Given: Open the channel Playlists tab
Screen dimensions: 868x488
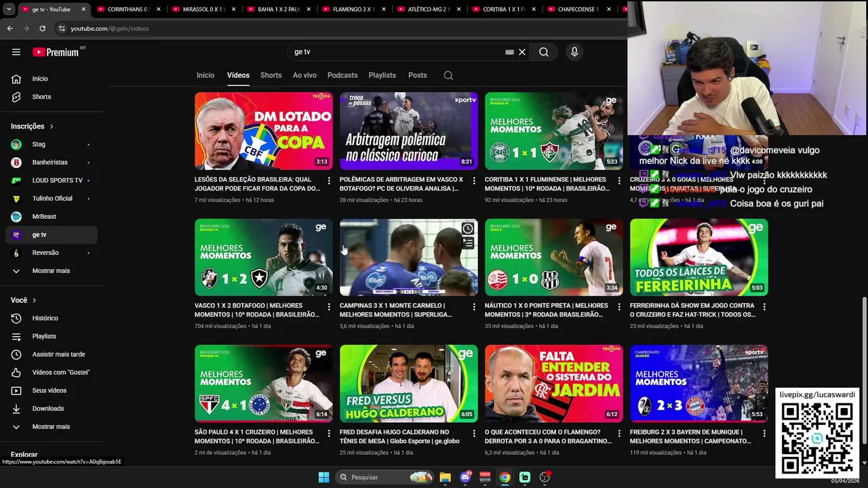Looking at the screenshot, I should click(382, 75).
